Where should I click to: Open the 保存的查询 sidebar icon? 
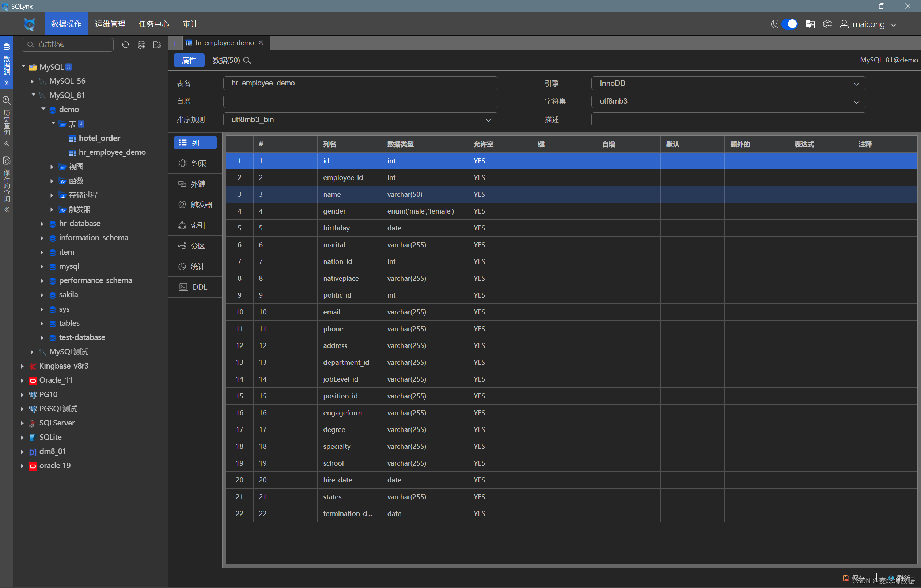pyautogui.click(x=7, y=161)
